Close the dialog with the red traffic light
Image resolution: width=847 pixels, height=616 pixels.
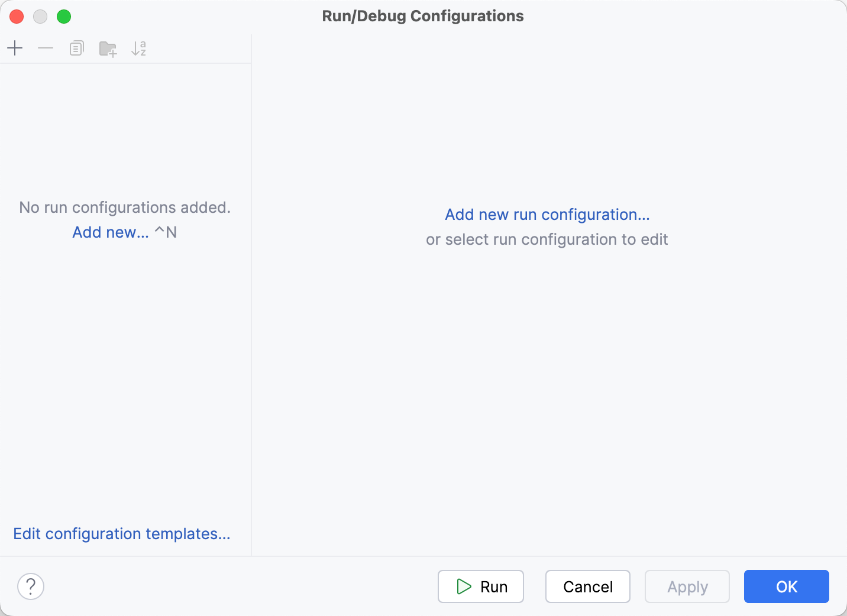(17, 17)
